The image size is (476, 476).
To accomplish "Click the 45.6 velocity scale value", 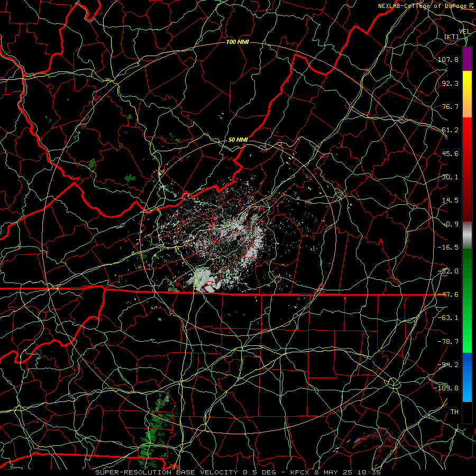I will point(450,153).
